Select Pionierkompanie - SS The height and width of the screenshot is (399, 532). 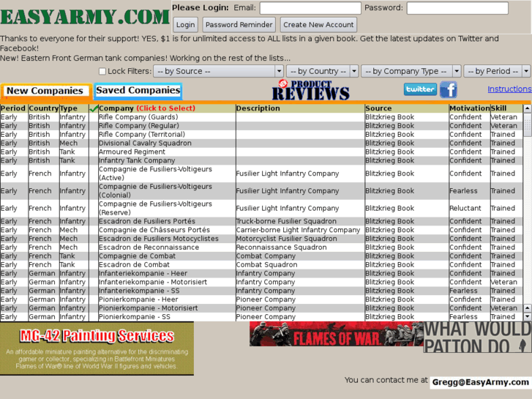click(135, 317)
